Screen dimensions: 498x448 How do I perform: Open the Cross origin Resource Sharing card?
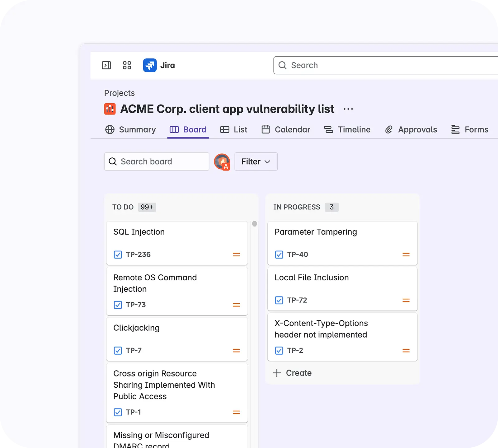coord(177,393)
